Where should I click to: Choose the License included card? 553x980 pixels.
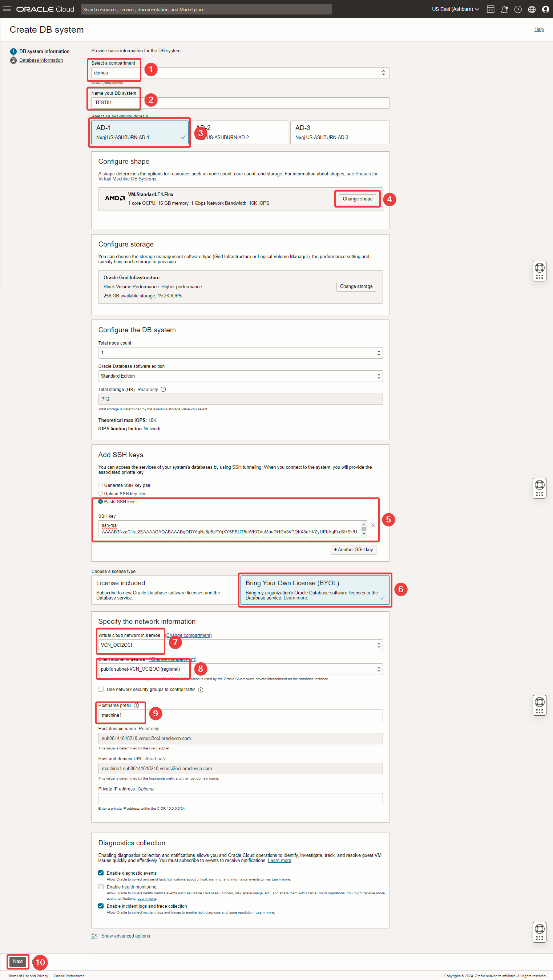[x=165, y=590]
